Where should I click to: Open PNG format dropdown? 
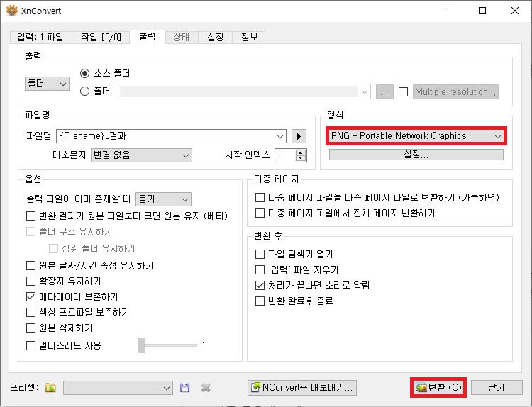pyautogui.click(x=416, y=136)
